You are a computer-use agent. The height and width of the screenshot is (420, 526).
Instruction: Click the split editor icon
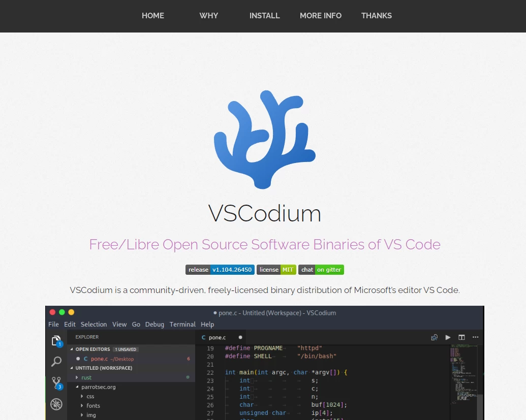461,337
